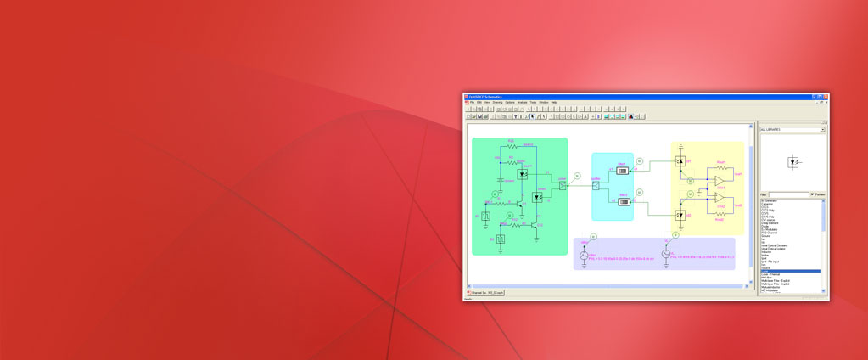Open the Drawing menu

tap(497, 102)
